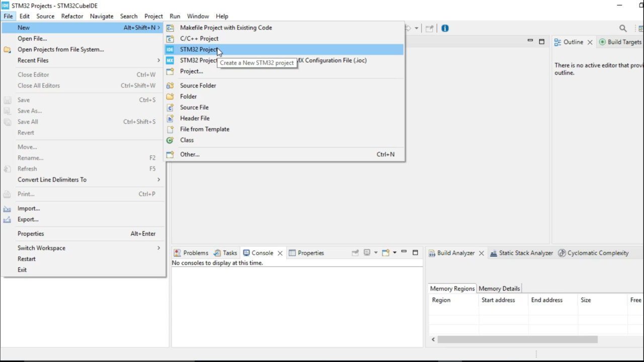Switch to the Static Stack Analyzer tab
The width and height of the screenshot is (644, 362).
point(522,253)
